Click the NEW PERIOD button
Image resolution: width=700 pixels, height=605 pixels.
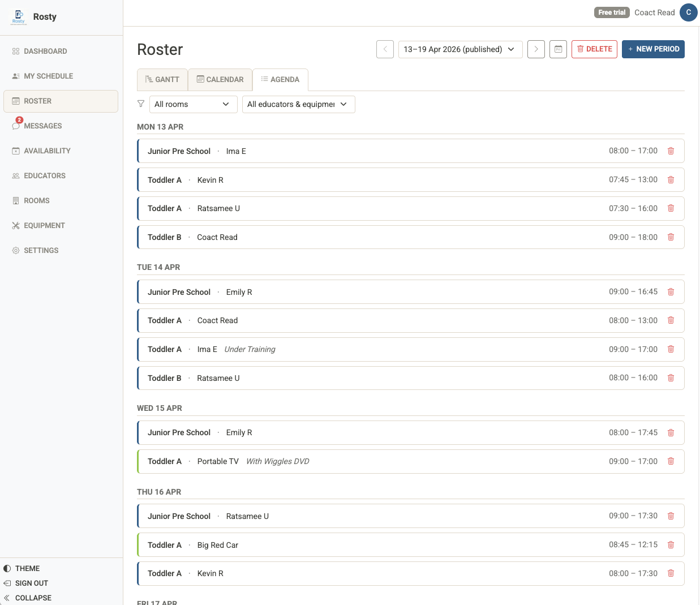(x=653, y=49)
